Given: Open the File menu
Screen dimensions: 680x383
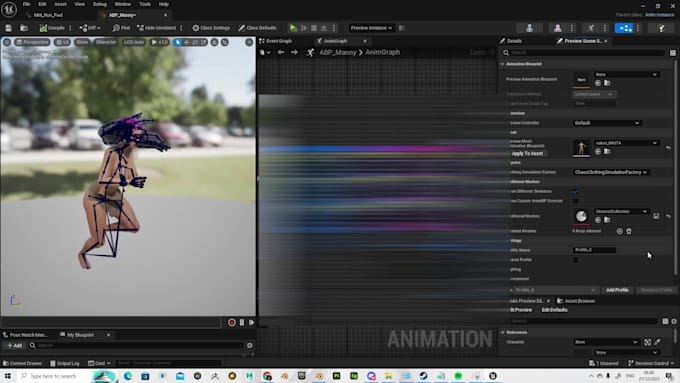Looking at the screenshot, I should (x=26, y=4).
